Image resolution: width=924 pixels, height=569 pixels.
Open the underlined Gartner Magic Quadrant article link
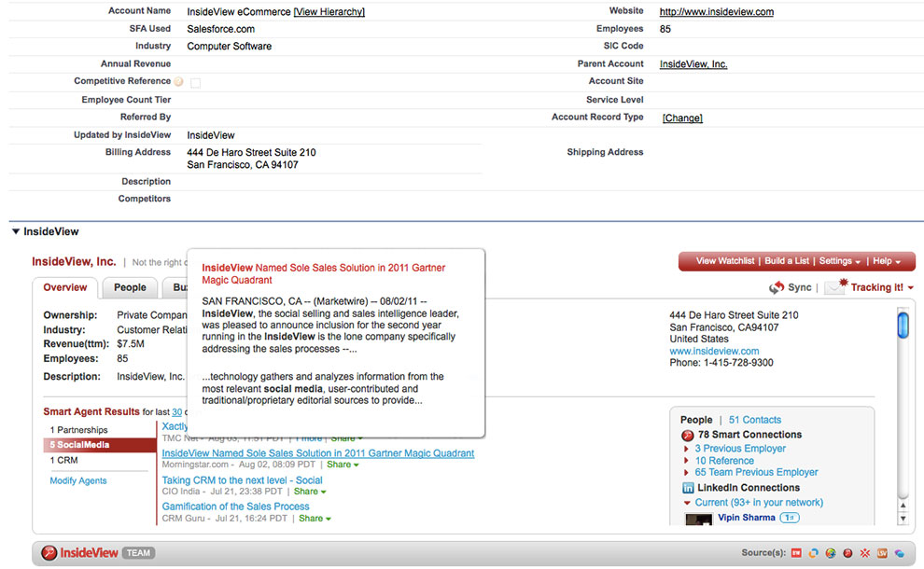click(318, 453)
